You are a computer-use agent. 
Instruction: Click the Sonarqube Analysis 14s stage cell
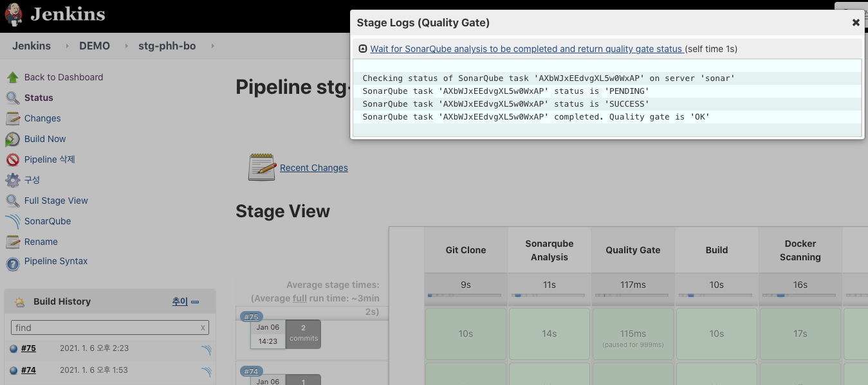point(549,334)
